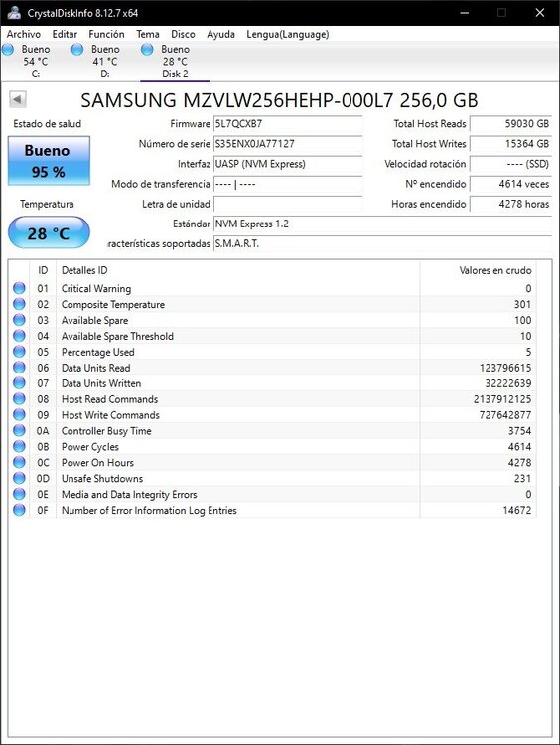Open the Función menu
Viewport: 560px width, 745px height.
106,34
